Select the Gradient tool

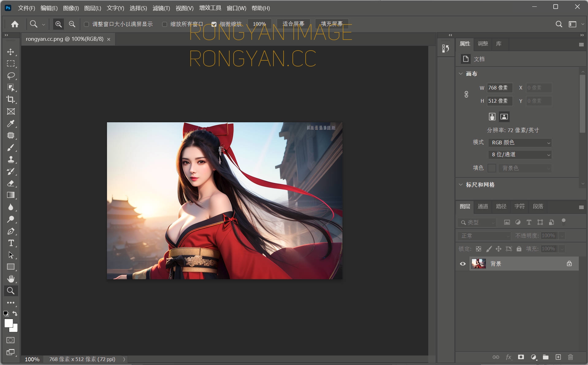coord(11,195)
